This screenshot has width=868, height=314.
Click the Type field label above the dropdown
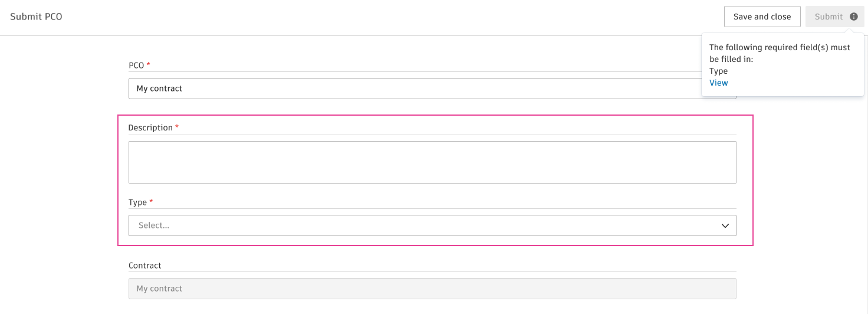(x=137, y=202)
